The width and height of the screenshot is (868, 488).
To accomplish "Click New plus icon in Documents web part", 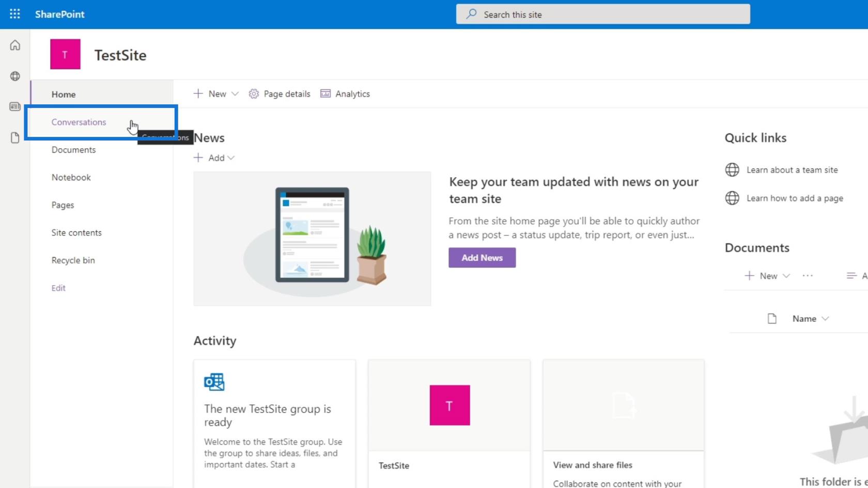I will [749, 276].
